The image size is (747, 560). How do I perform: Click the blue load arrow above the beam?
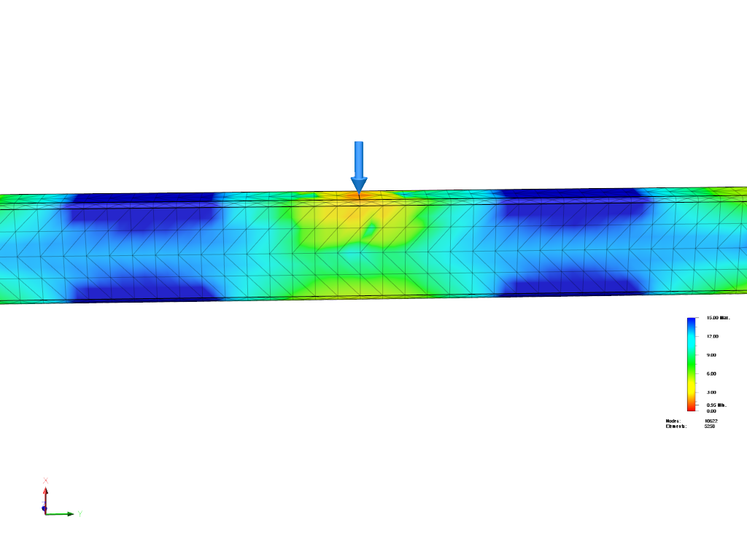358,165
